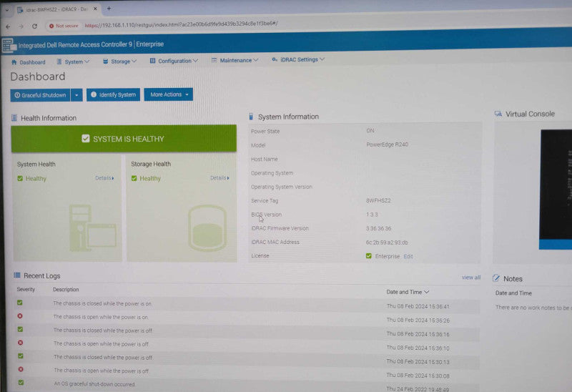The image size is (572, 392).
Task: Click the Health Information panel icon
Action: click(x=14, y=117)
